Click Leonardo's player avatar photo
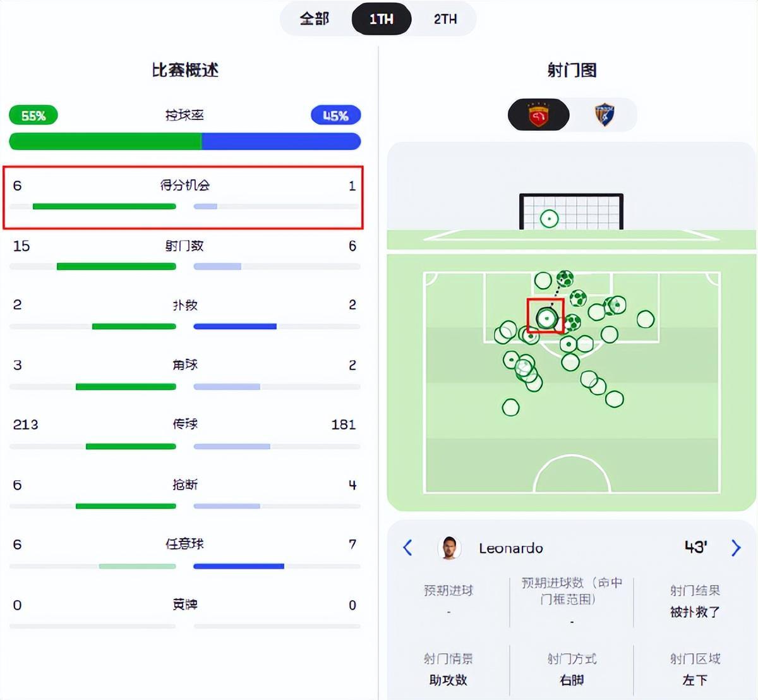This screenshot has width=758, height=700. [x=449, y=548]
